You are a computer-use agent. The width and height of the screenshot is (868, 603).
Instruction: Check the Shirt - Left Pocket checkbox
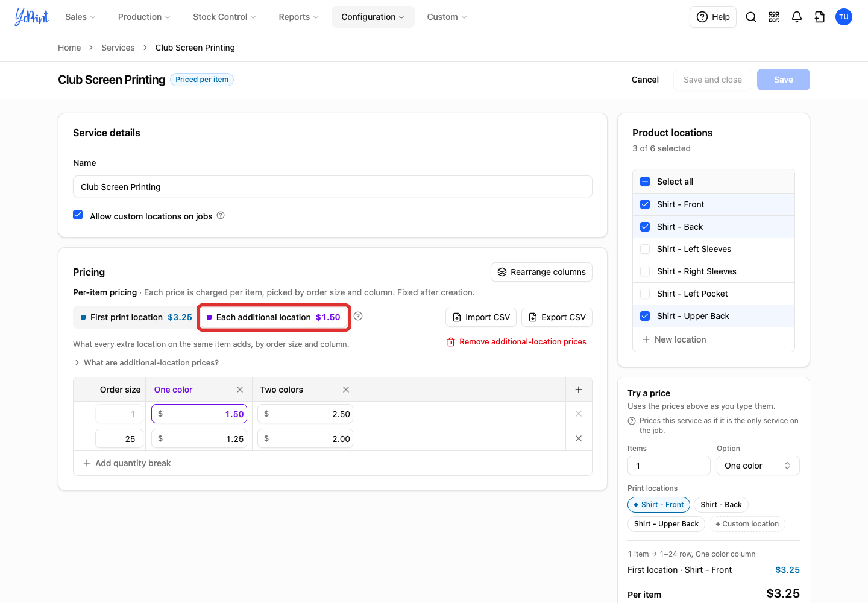coord(645,294)
